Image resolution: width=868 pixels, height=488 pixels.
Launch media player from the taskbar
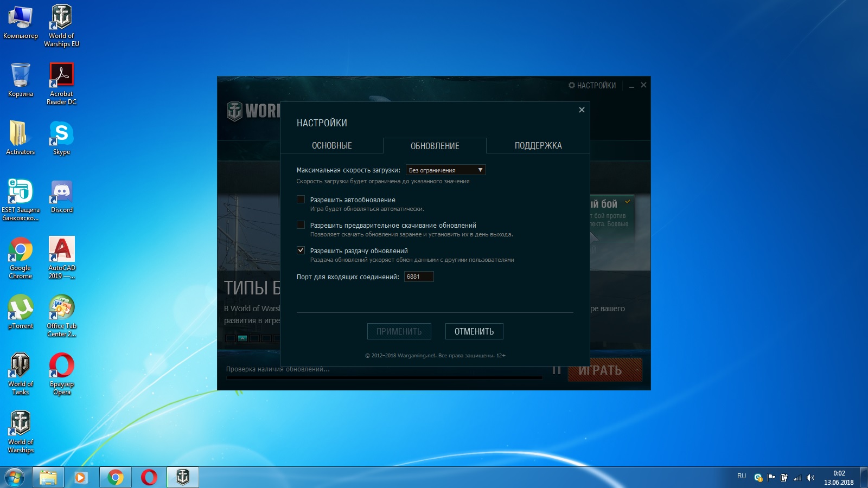coord(81,477)
